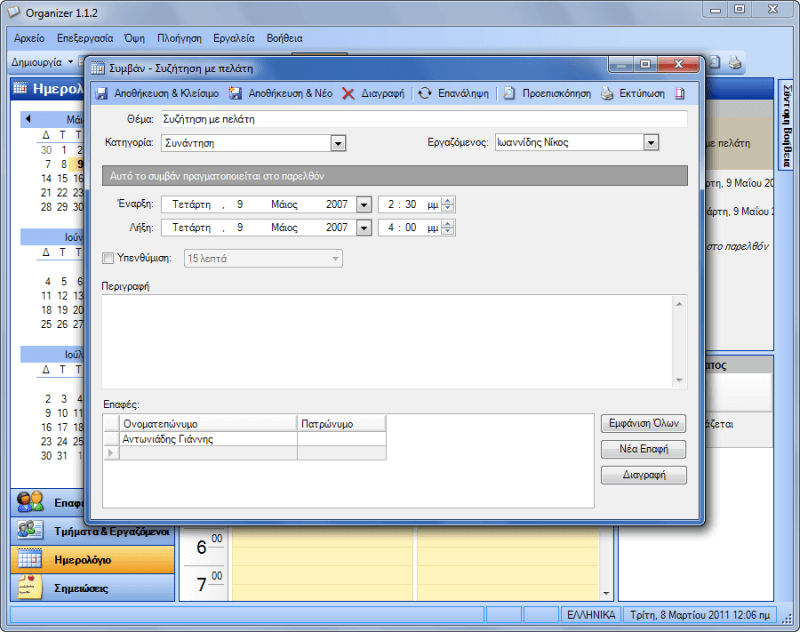Click the Νέα Επαφή button
This screenshot has width=800, height=632.
tap(643, 449)
